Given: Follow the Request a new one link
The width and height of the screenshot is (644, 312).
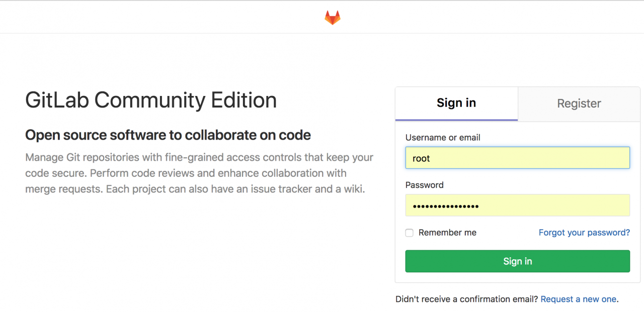Looking at the screenshot, I should (x=578, y=299).
